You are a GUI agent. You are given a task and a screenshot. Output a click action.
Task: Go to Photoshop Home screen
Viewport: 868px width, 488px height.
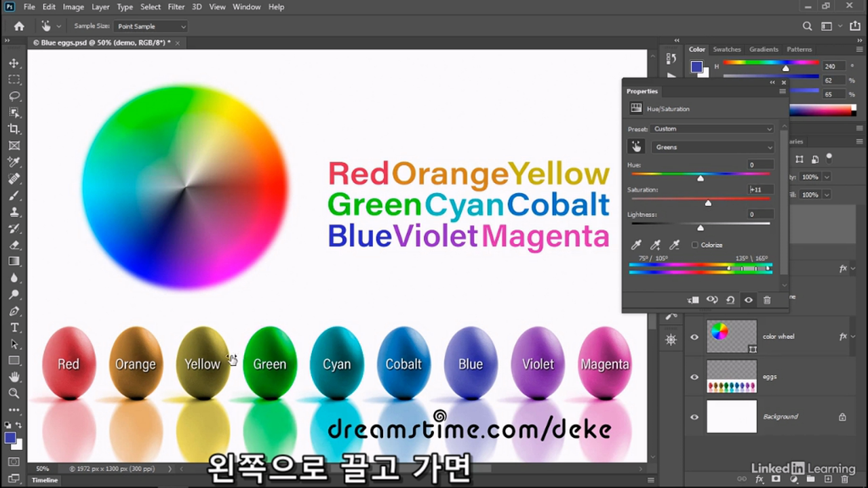click(19, 26)
